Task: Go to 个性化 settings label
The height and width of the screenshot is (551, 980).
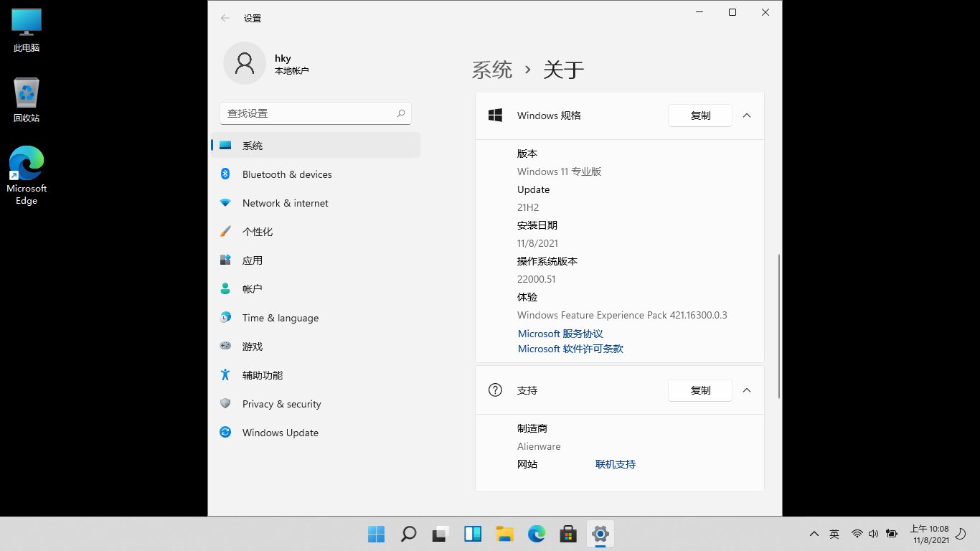Action: pos(258,232)
